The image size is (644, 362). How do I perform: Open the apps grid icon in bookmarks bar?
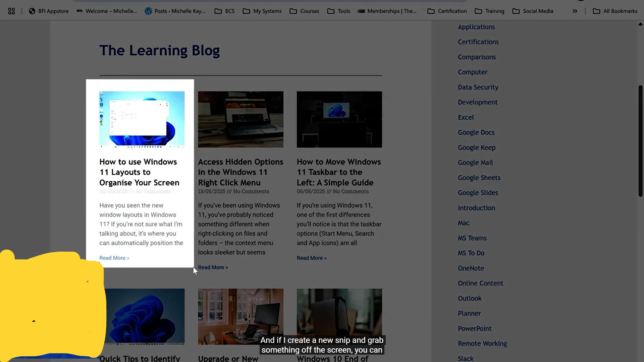(x=11, y=11)
